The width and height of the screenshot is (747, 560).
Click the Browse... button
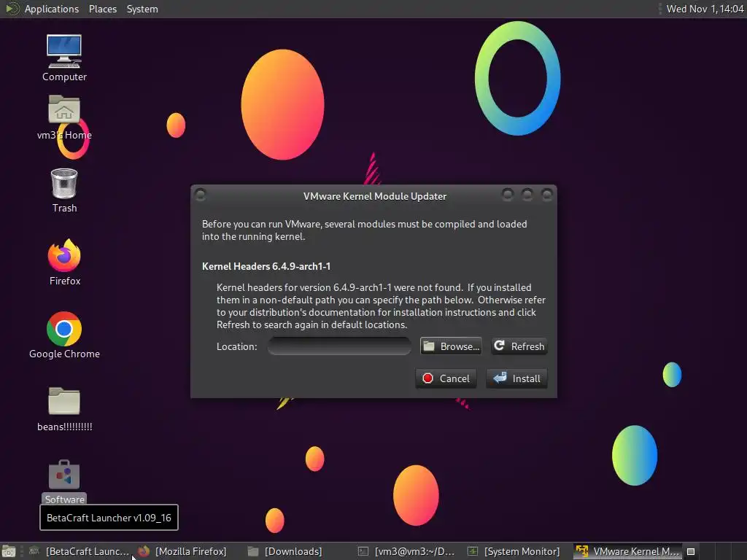[x=451, y=346]
